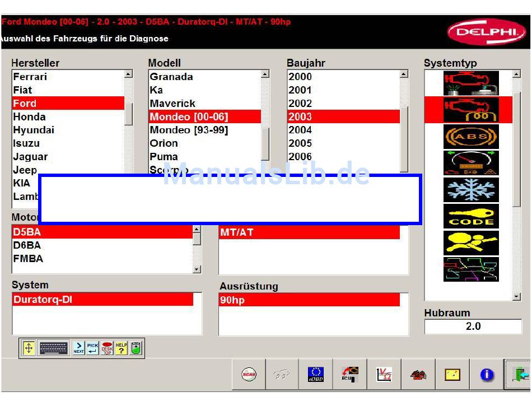Select 2003 in the Baujahr list
This screenshot has width=532, height=406.
343,116
